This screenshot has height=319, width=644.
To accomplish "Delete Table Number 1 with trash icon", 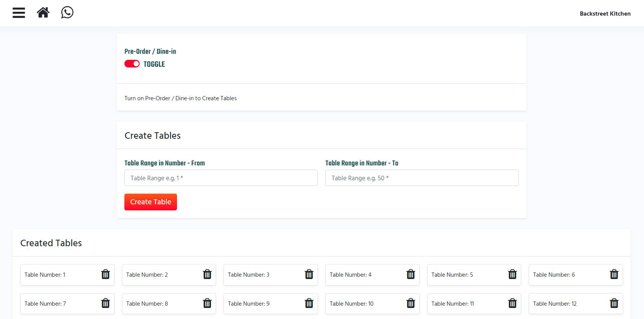I will click(x=105, y=274).
